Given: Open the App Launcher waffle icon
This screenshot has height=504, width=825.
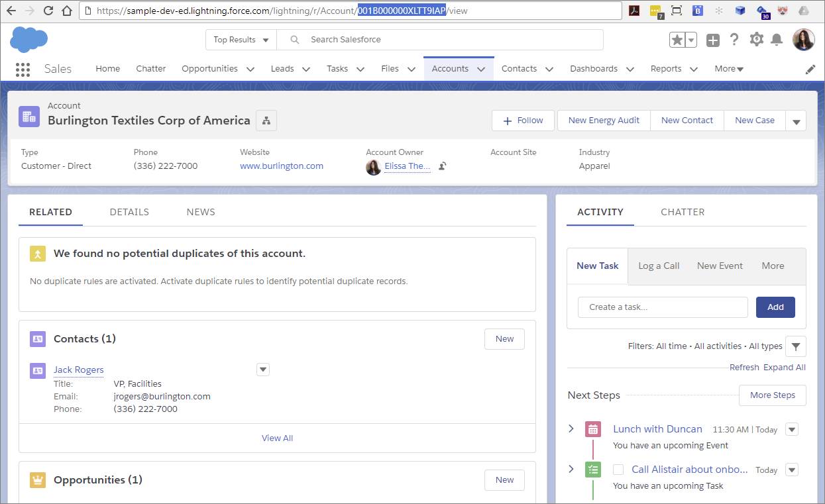Looking at the screenshot, I should click(22, 70).
